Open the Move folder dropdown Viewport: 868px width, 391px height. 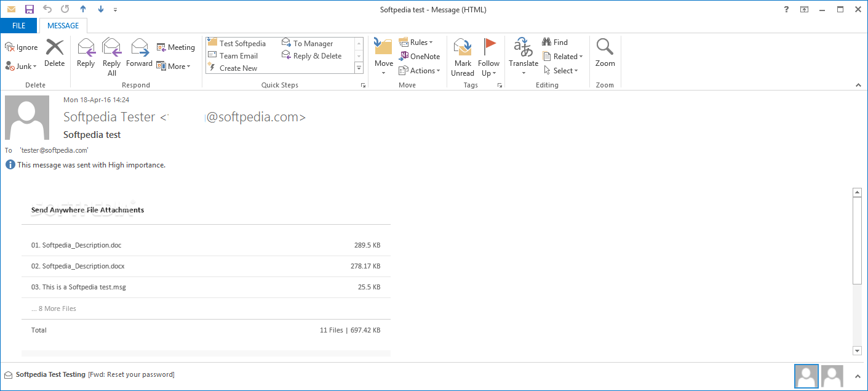pyautogui.click(x=384, y=57)
